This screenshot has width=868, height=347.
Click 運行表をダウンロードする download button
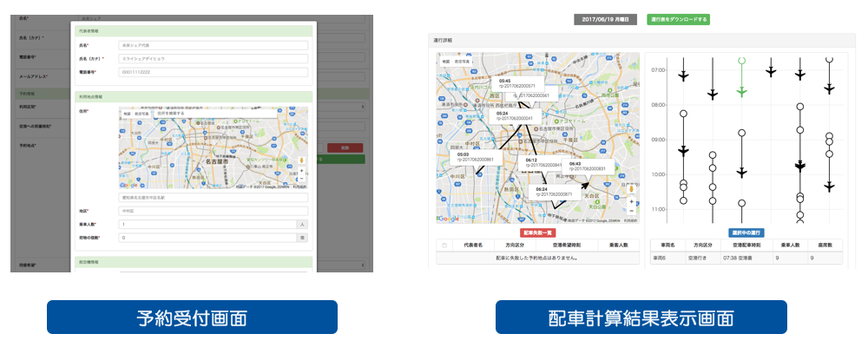pos(678,18)
